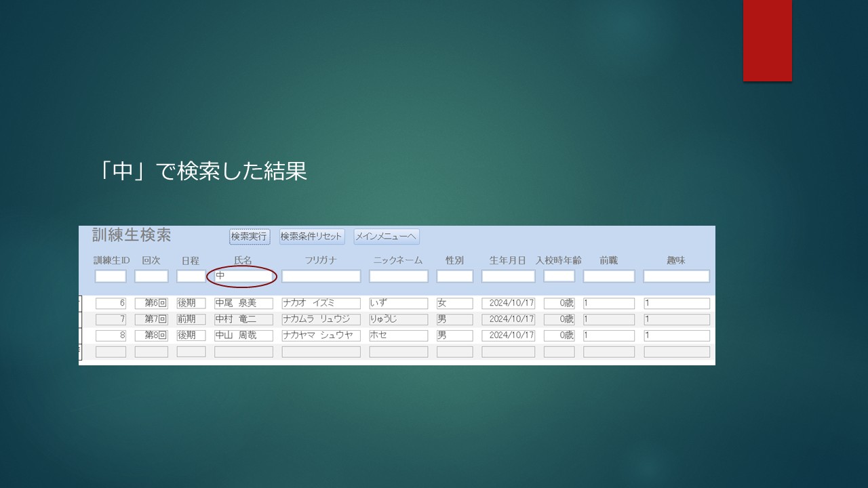The width and height of the screenshot is (868, 488).
Task: Click birthdate 2024/10/17 in 中尾 泉美's row
Action: pos(509,304)
